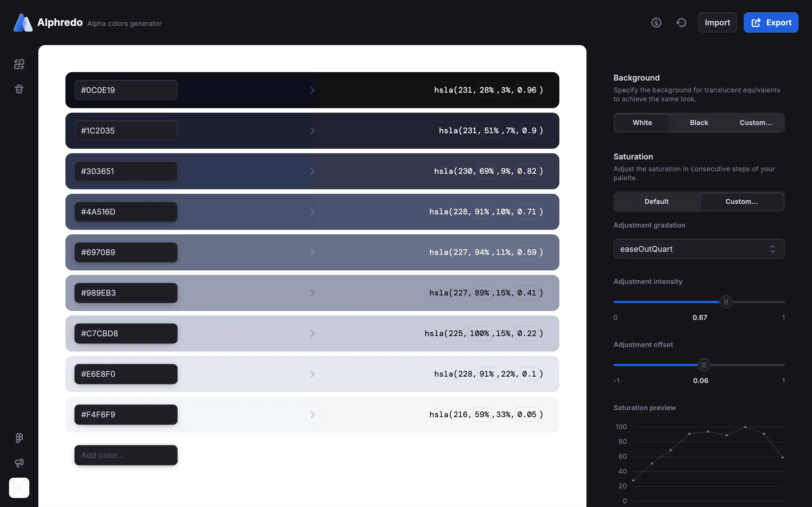Click the Add color input field
This screenshot has width=812, height=507.
point(126,455)
